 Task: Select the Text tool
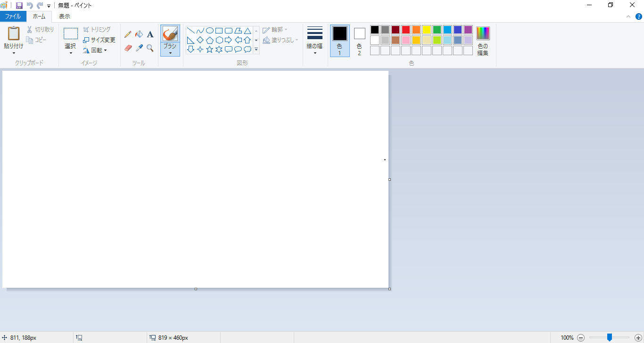coord(150,34)
